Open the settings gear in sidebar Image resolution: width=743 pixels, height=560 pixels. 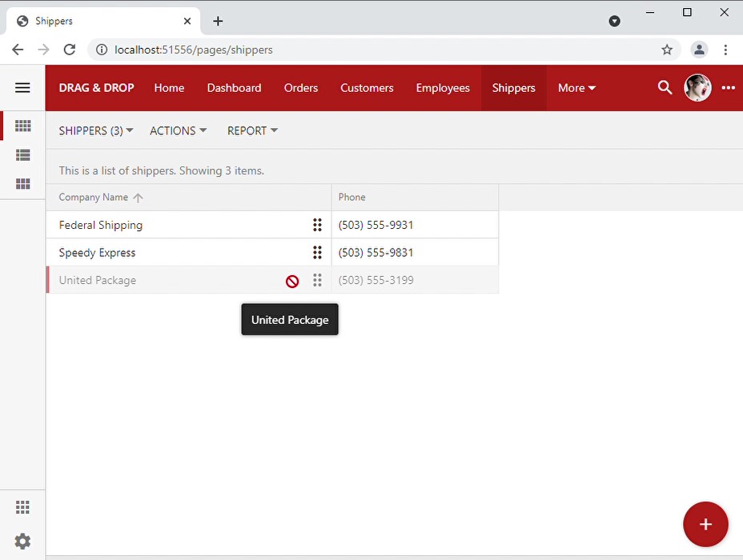tap(22, 541)
